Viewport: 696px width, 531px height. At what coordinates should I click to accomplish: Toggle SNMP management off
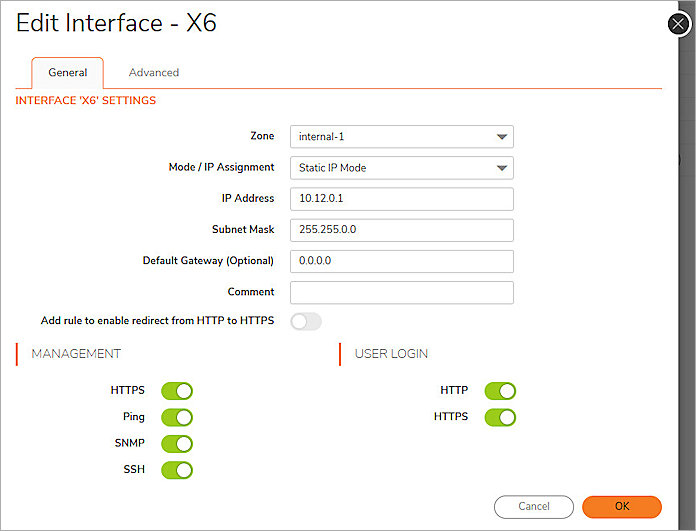(x=177, y=443)
